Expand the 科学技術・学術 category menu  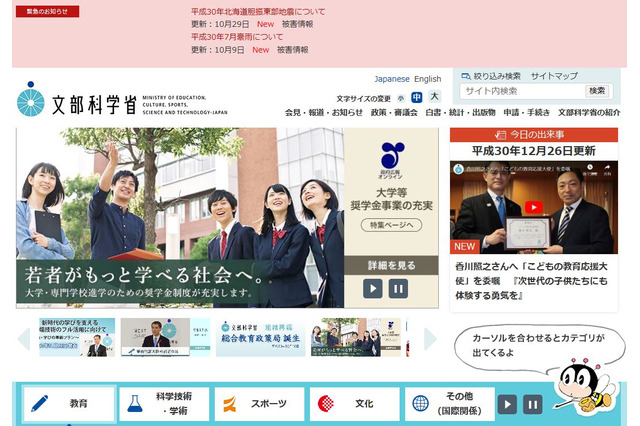click(x=162, y=404)
